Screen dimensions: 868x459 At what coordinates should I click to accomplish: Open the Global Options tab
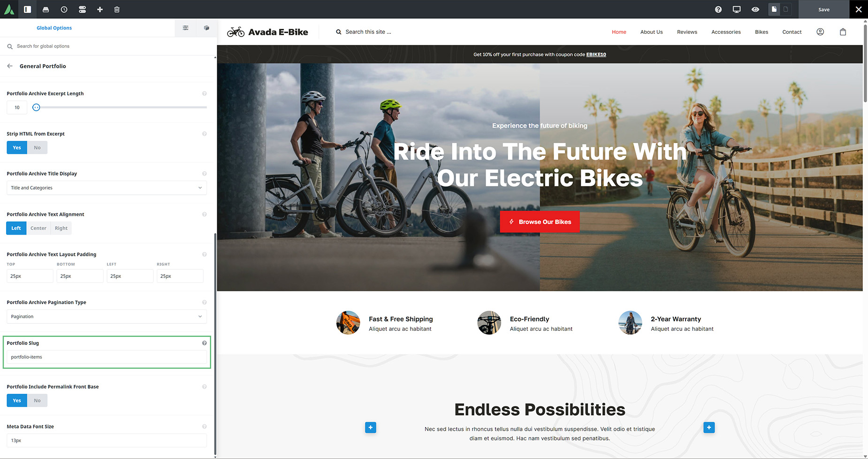click(54, 28)
